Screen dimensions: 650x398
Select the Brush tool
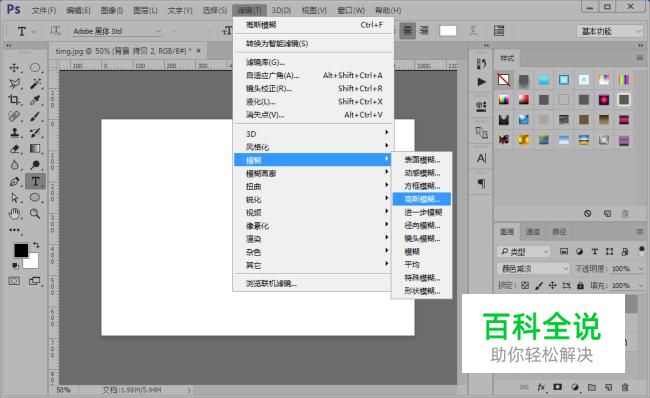tap(35, 116)
